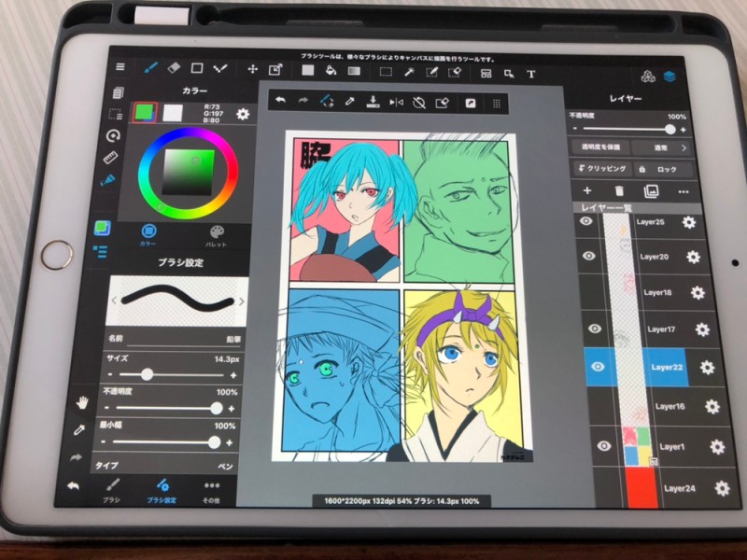
Task: Toggle クリッピング clipping option
Action: click(602, 169)
